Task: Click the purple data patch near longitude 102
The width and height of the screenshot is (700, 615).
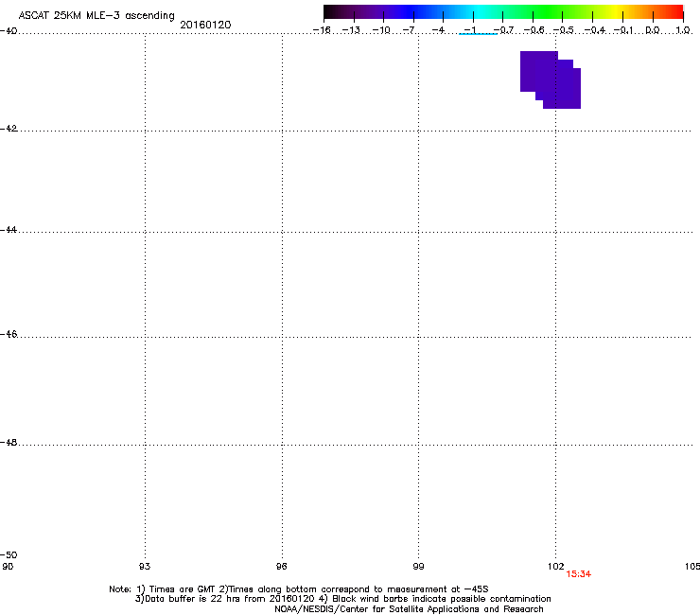Action: pos(551,79)
